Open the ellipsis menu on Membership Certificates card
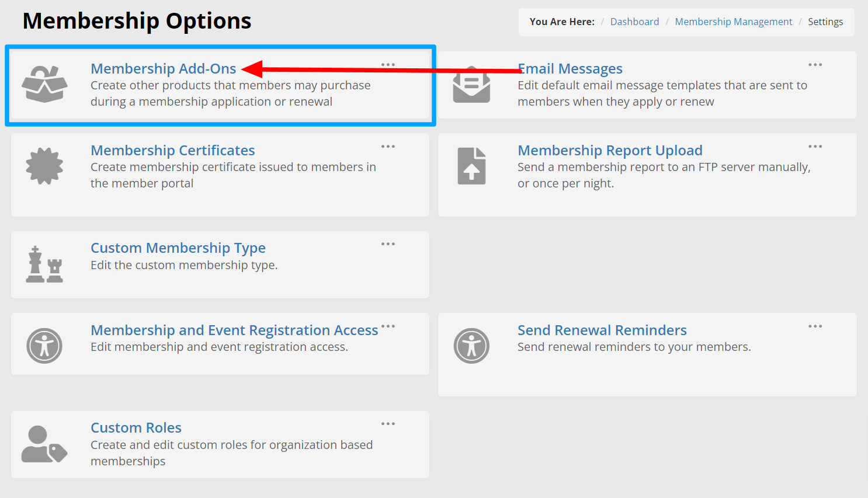The image size is (868, 498). 388,147
